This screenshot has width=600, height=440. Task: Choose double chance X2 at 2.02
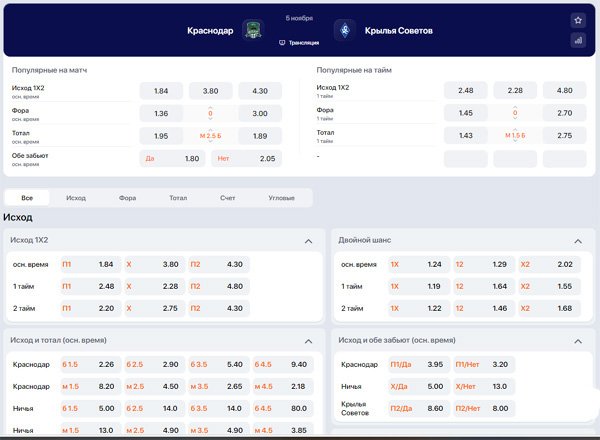[x=549, y=264]
